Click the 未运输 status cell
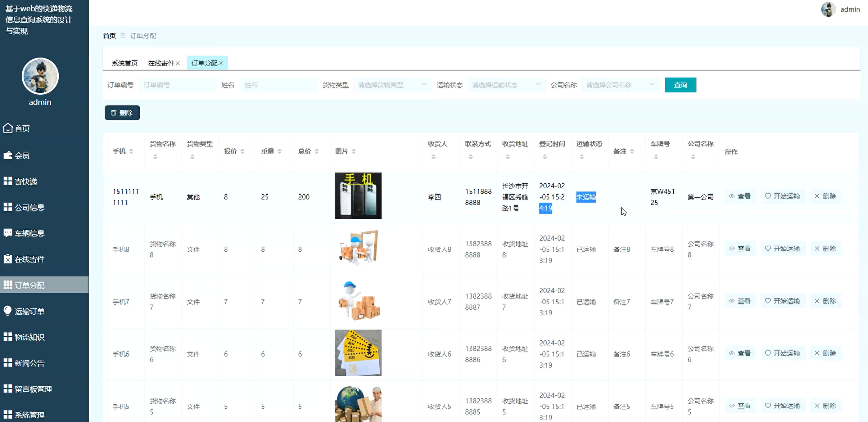This screenshot has width=868, height=422. [x=586, y=197]
